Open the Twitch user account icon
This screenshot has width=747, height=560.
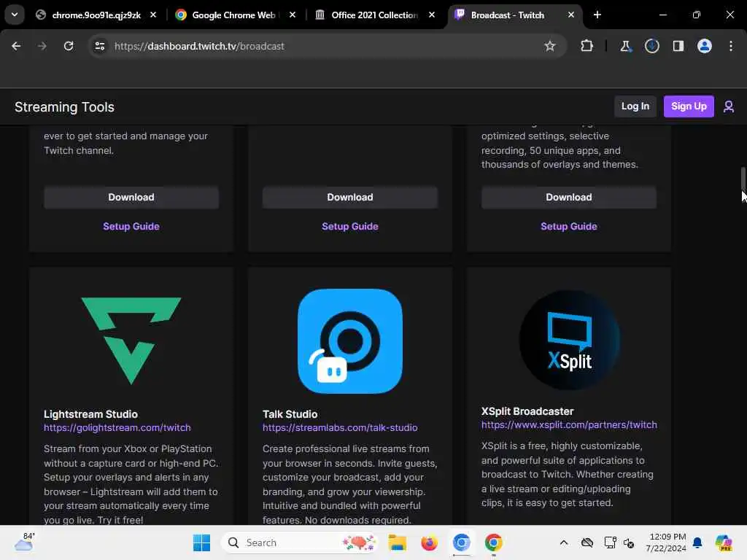tap(729, 106)
